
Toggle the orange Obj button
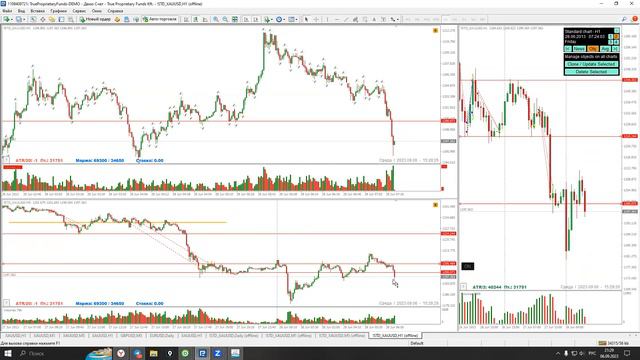[x=593, y=49]
